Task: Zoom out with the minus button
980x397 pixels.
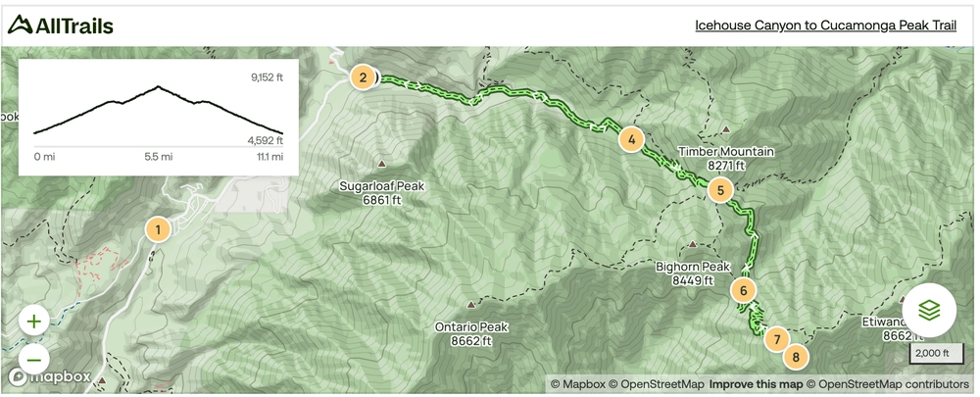Action: 33,360
